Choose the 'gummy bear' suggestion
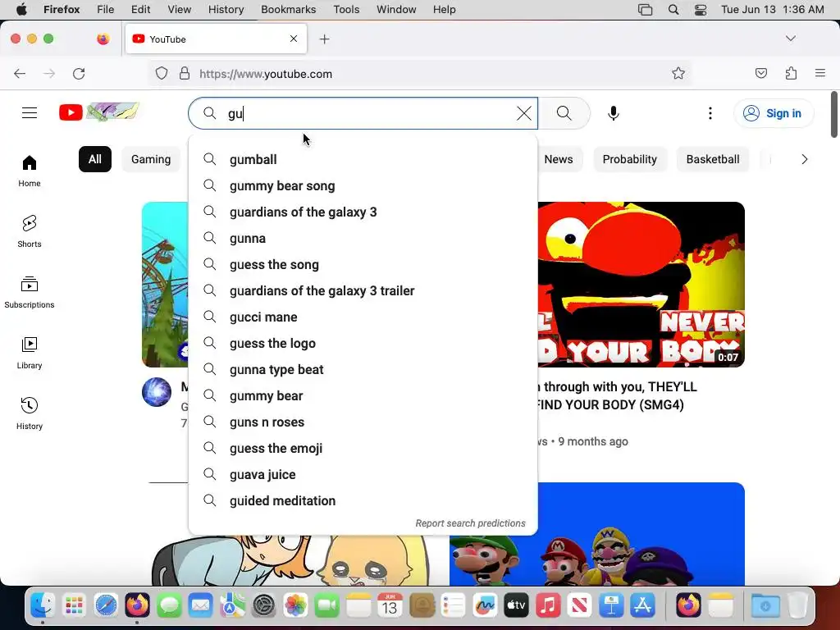This screenshot has width=840, height=630. point(363,396)
